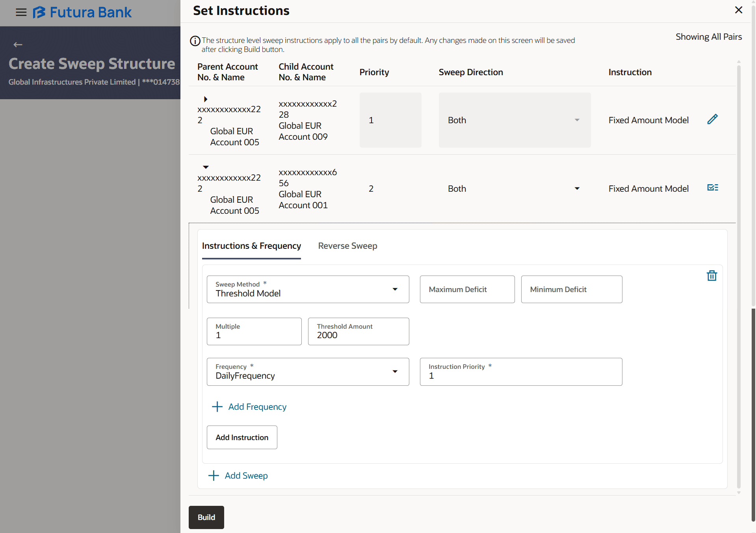Open the Sweep Method dropdown

395,289
